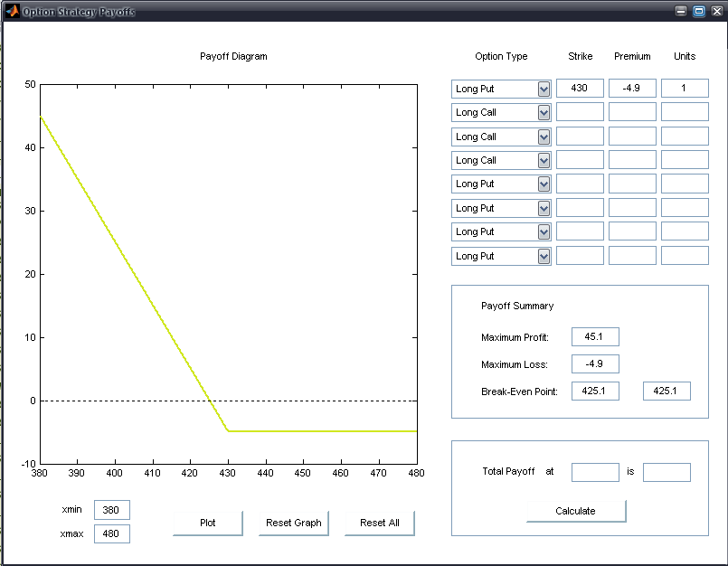
Task: Click the Maximum Profit value box
Action: pyautogui.click(x=595, y=336)
